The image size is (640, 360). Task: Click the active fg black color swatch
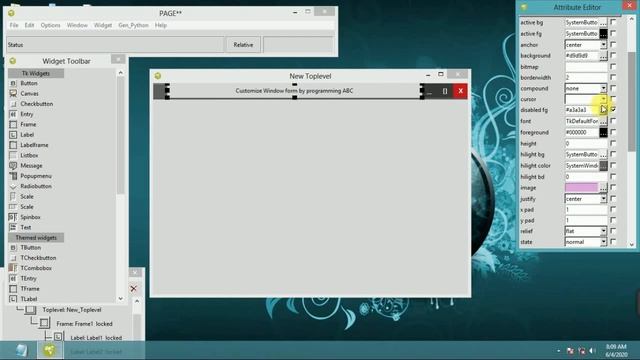coord(603,33)
